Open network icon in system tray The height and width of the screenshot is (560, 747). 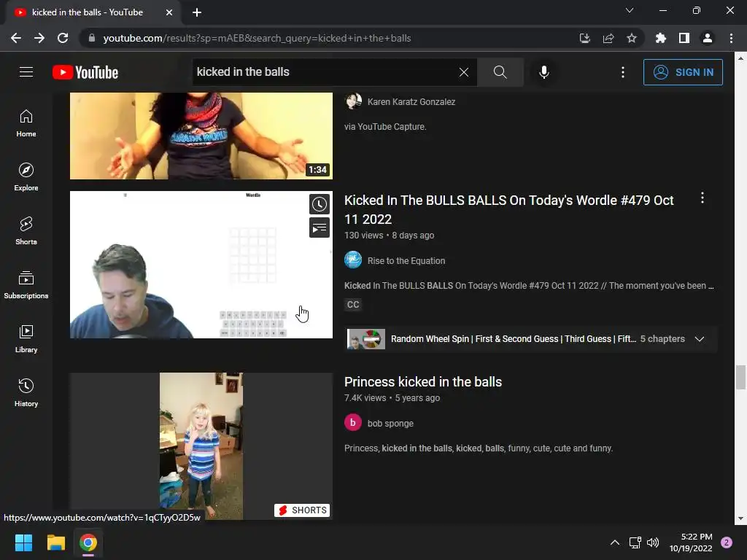pos(635,542)
